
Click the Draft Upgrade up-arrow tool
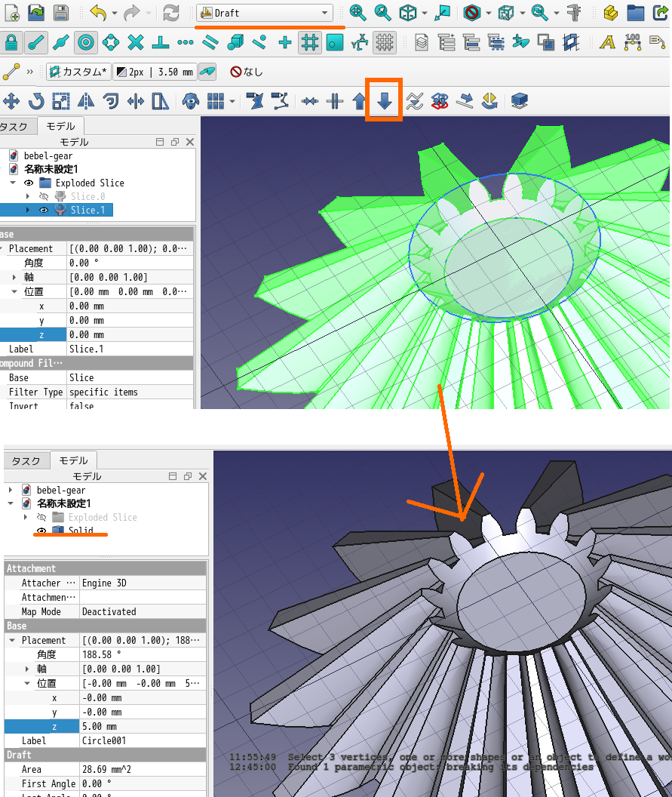pos(360,101)
